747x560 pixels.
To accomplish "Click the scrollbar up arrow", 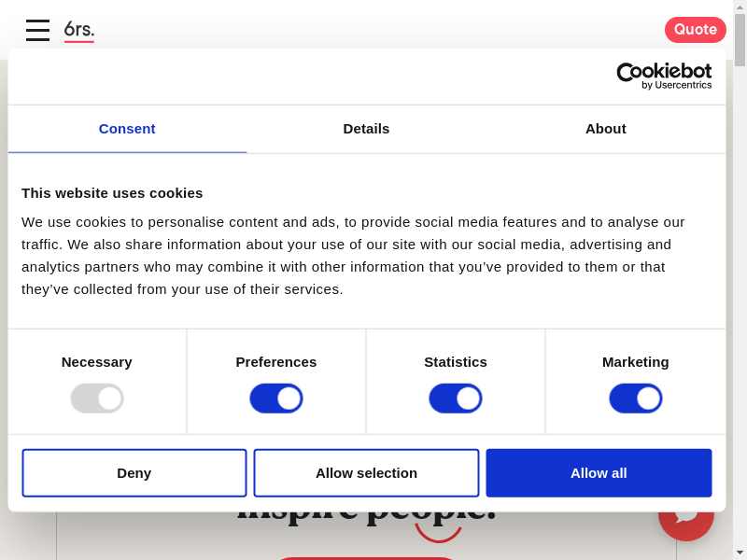I will point(740,7).
